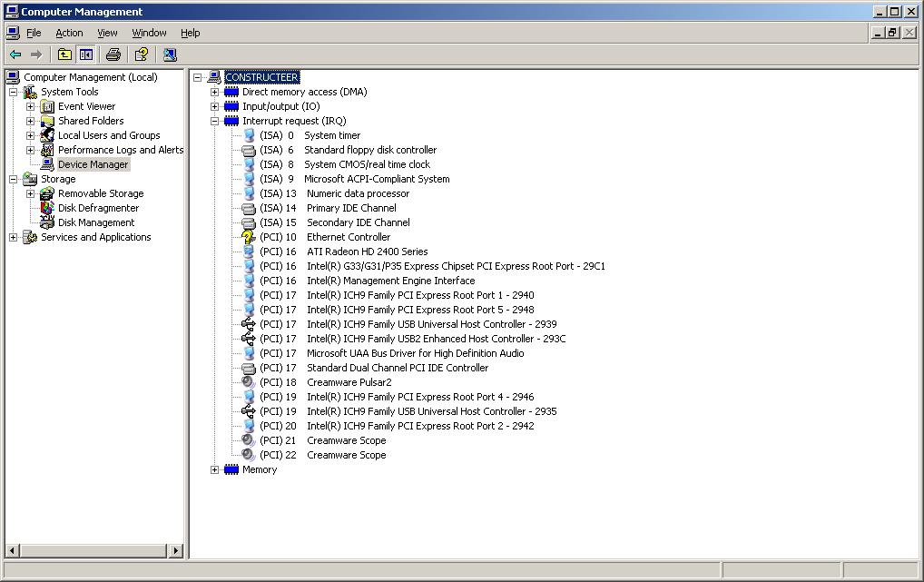Collapse the CONSTRUCTEER root node

tap(197, 77)
